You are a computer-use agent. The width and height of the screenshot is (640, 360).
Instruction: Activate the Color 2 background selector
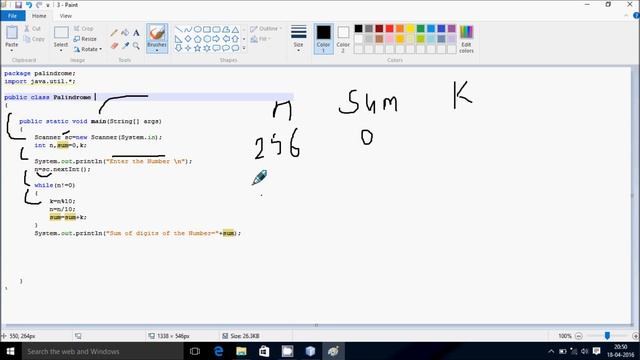343,39
